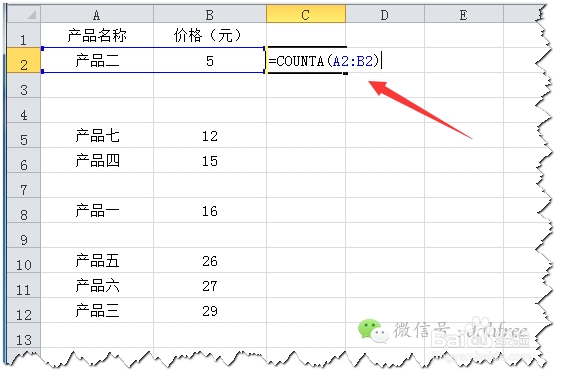Select row 4 header
Viewport: 562px width, 377px height.
coord(24,110)
